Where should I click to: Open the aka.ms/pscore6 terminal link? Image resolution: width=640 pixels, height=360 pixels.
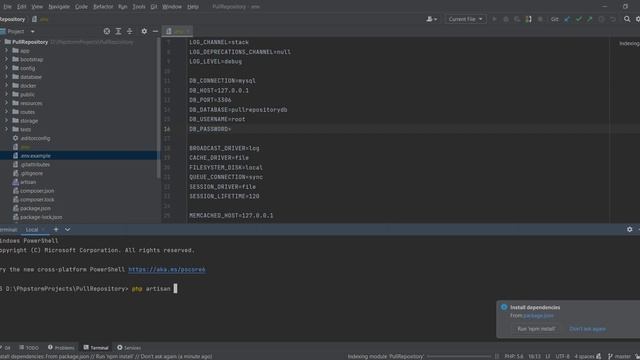[x=167, y=269]
